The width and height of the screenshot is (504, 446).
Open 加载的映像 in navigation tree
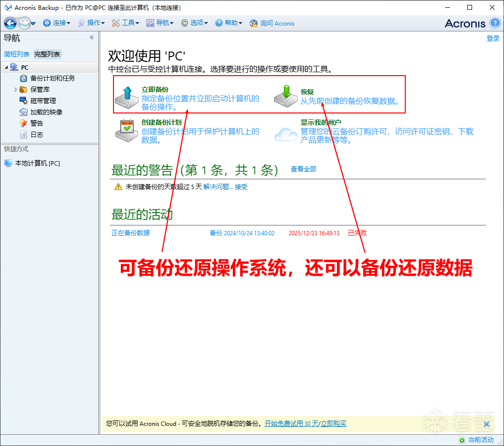[46, 112]
